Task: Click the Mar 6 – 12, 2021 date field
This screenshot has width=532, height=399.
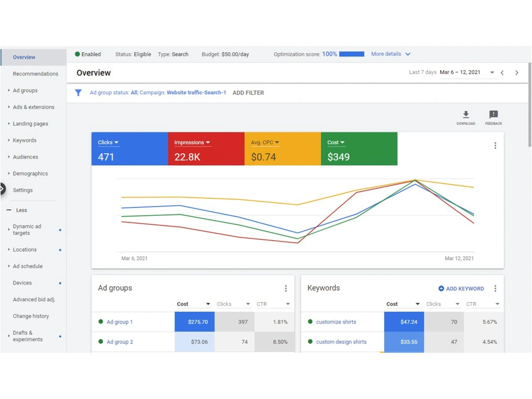Action: [x=467, y=72]
